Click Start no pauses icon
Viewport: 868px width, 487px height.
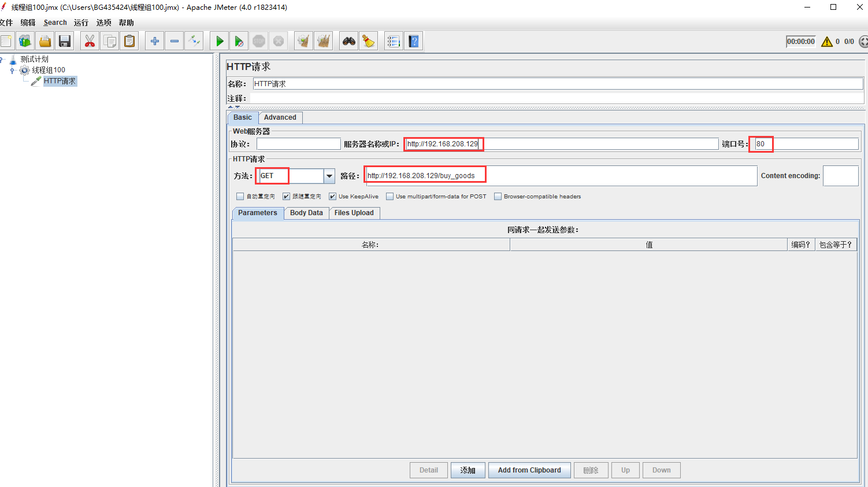239,41
